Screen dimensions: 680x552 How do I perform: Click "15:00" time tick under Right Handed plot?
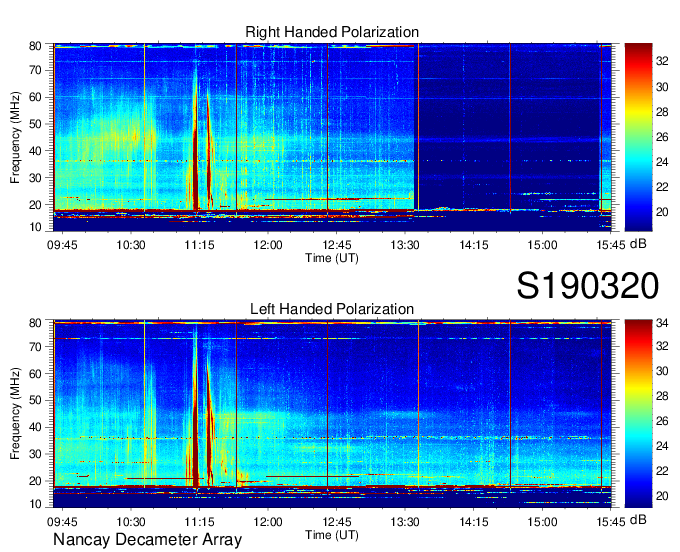pos(542,245)
